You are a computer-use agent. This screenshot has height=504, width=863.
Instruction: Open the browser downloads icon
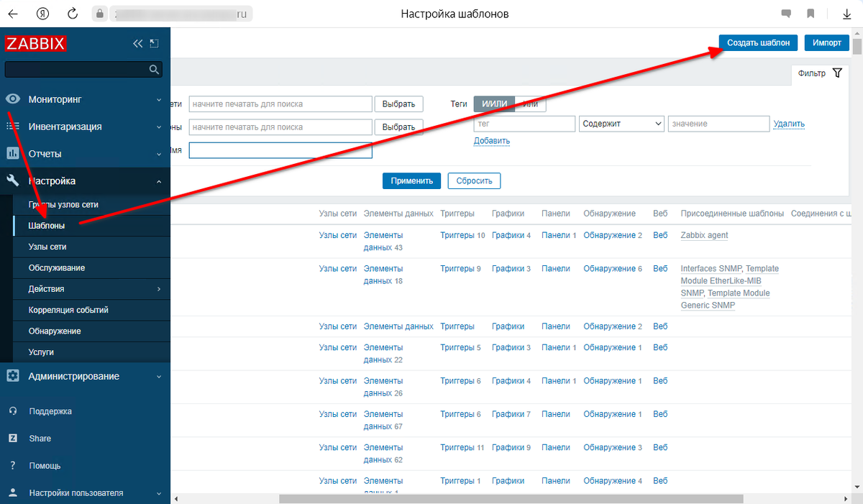(847, 14)
